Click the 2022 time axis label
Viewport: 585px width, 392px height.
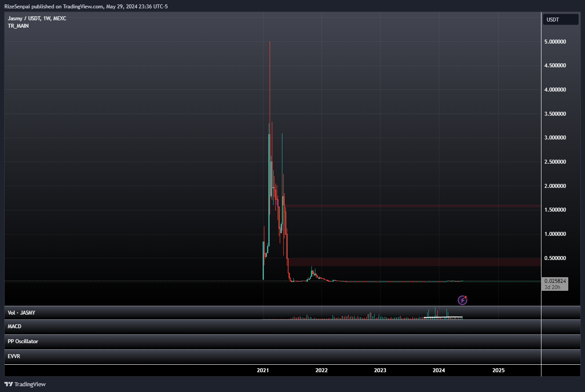[x=322, y=370]
